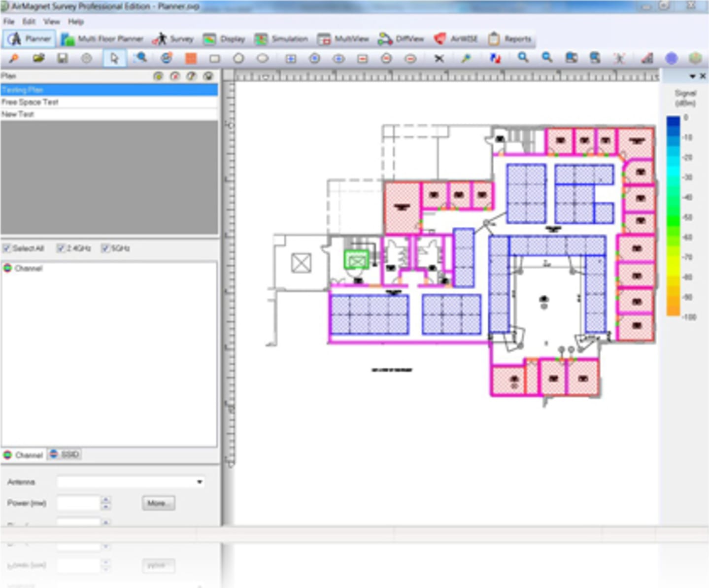This screenshot has height=588, width=709.
Task: Select the arrow selection tool
Action: coord(114,58)
